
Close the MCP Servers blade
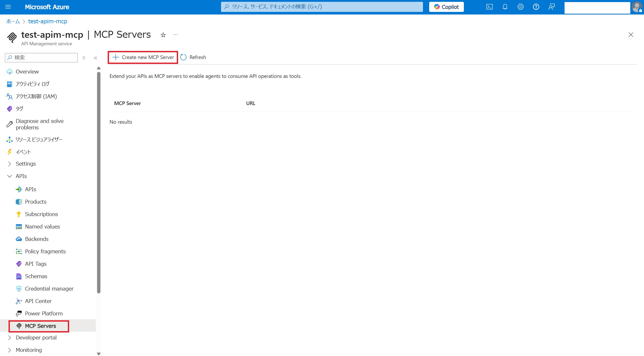coord(631,35)
